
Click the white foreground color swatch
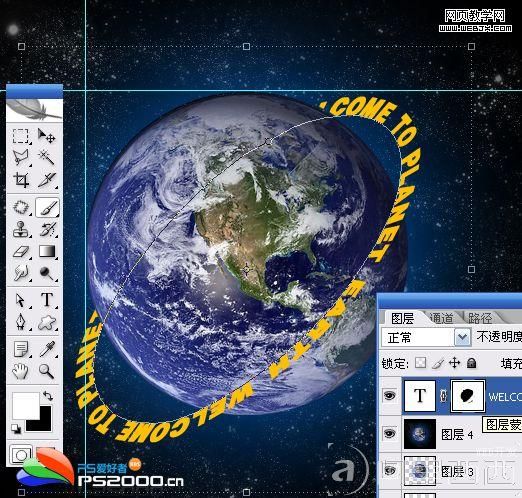[24, 404]
